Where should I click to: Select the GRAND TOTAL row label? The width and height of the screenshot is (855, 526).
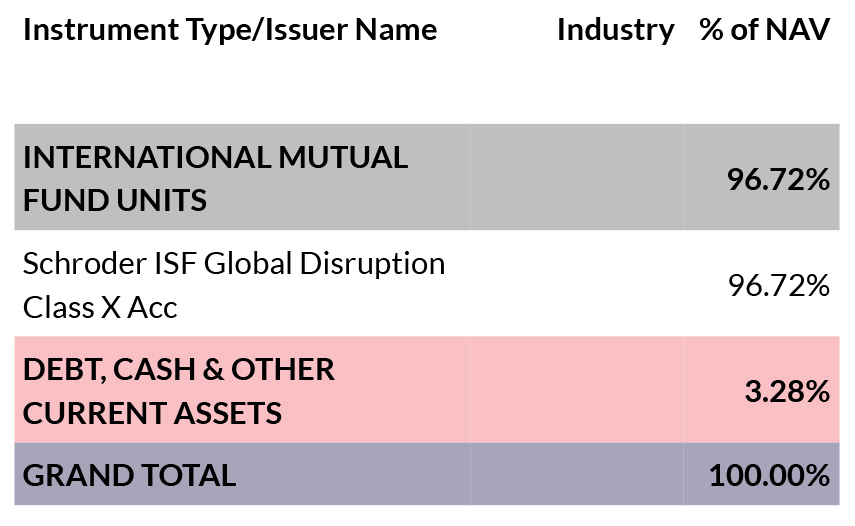pyautogui.click(x=129, y=475)
